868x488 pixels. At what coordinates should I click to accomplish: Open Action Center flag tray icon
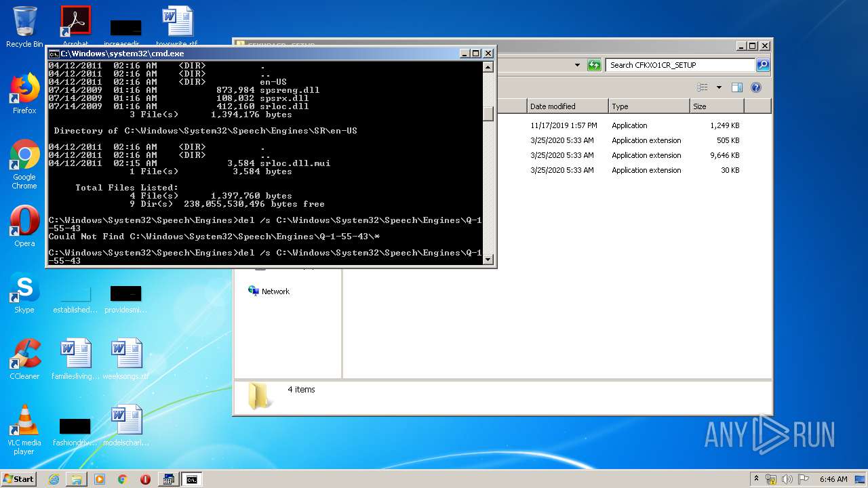point(803,479)
